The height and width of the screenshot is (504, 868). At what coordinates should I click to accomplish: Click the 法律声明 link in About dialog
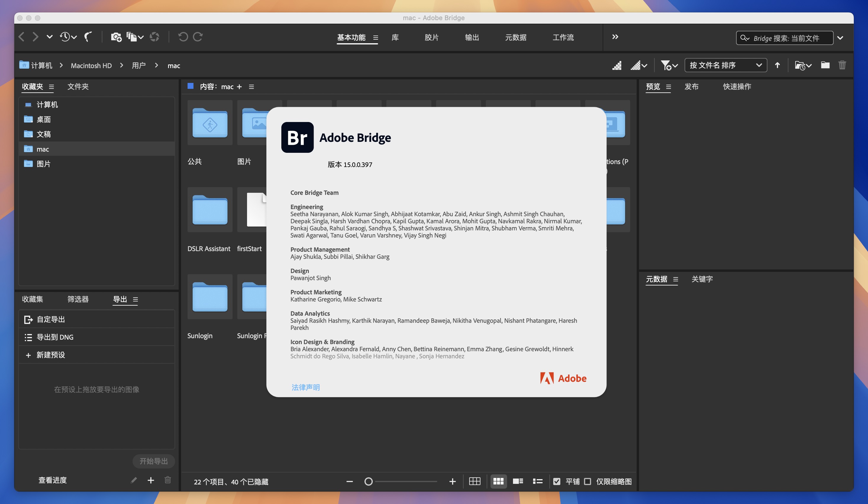point(306,387)
